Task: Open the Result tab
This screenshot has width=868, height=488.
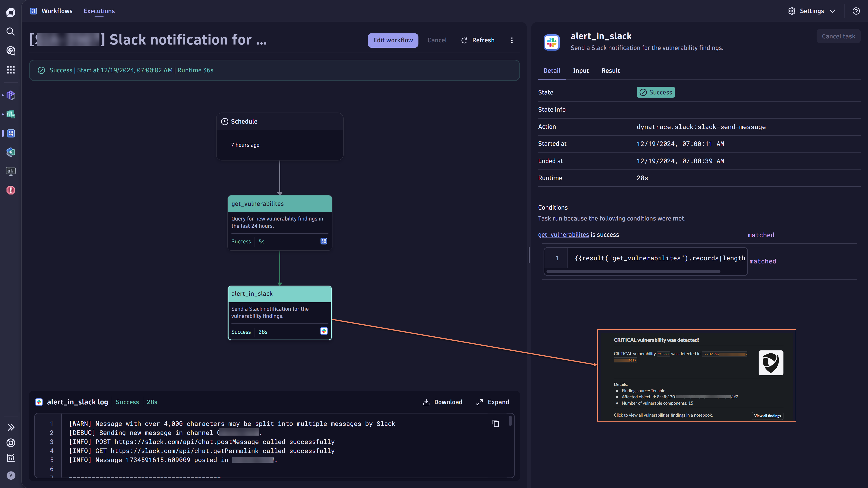Action: [x=611, y=70]
